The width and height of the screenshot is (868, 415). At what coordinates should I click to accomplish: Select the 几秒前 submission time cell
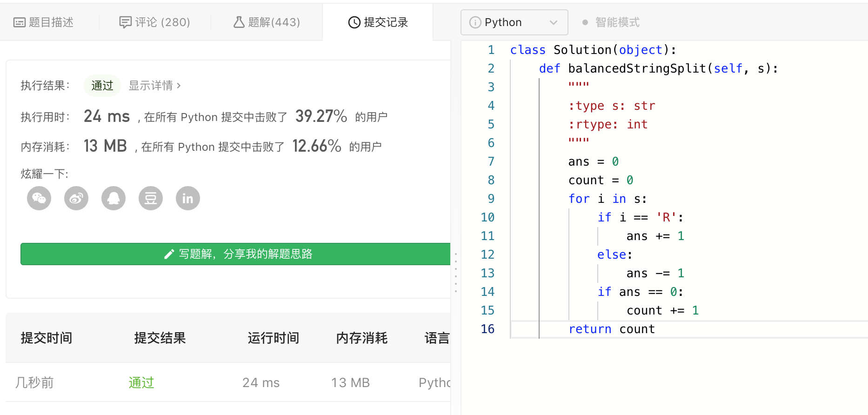tap(34, 382)
